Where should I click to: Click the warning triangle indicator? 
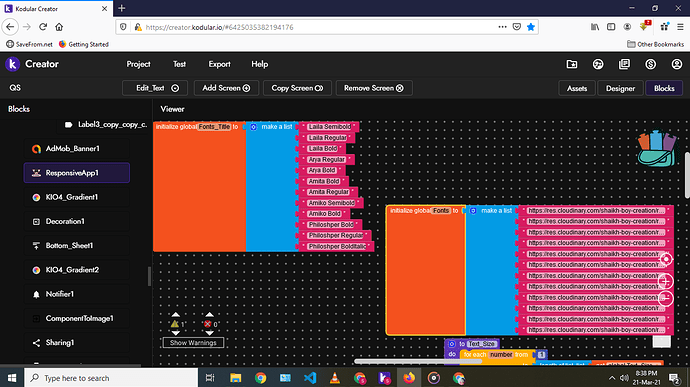(175, 324)
